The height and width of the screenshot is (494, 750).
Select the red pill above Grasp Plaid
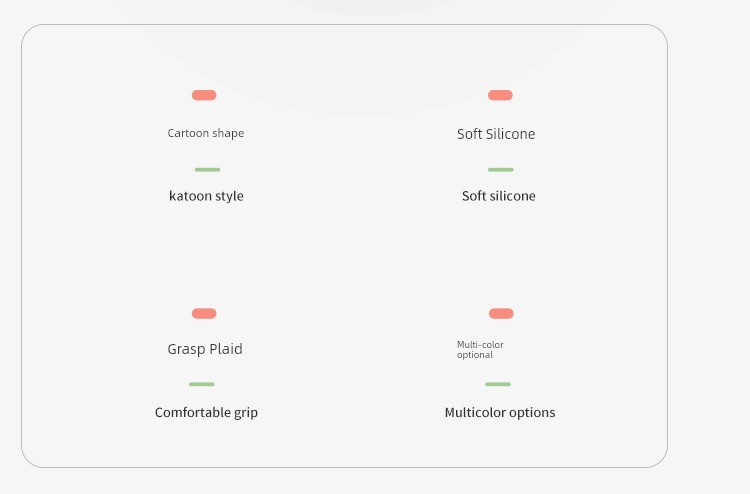pos(204,314)
